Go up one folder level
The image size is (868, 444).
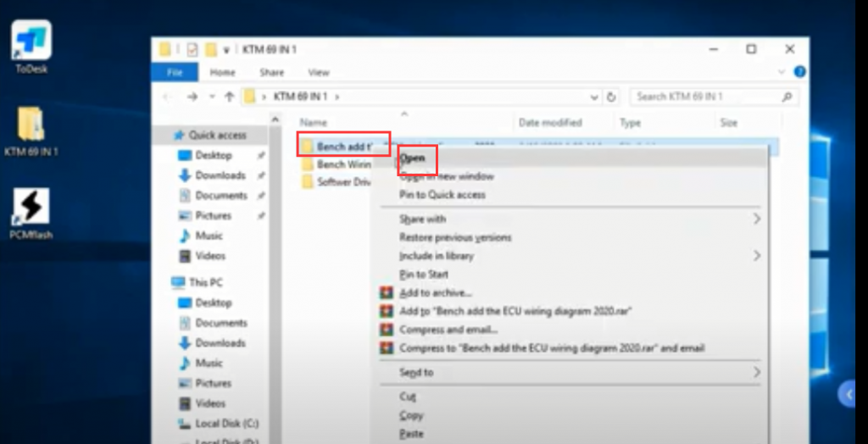pyautogui.click(x=229, y=97)
